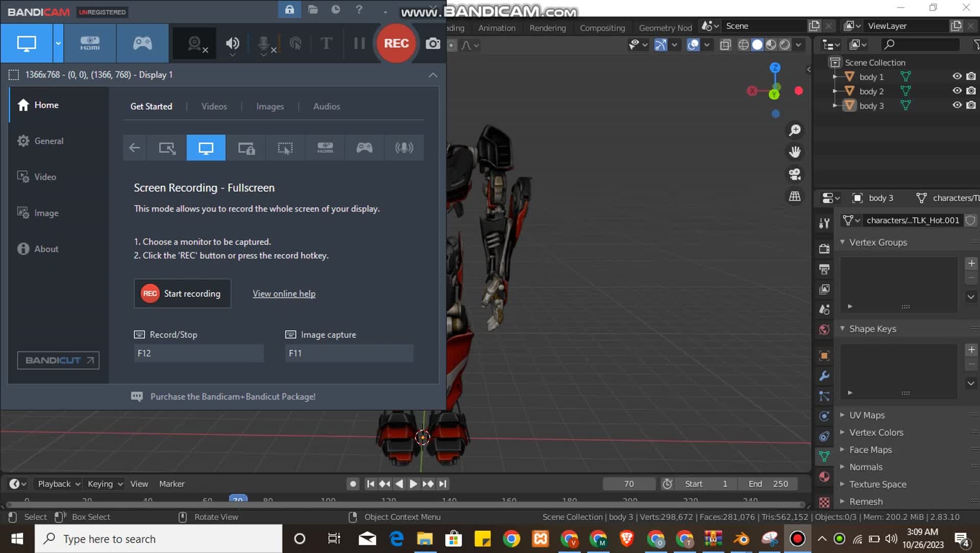
Task: Click the Start recording button
Action: 182,293
